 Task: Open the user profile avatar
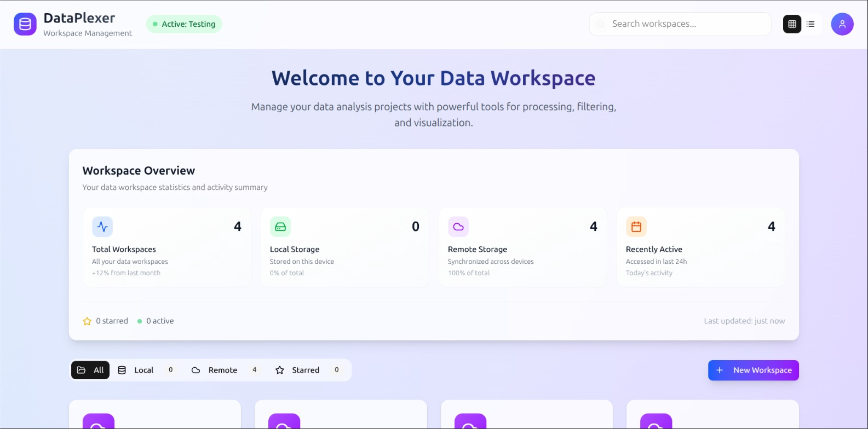[842, 24]
